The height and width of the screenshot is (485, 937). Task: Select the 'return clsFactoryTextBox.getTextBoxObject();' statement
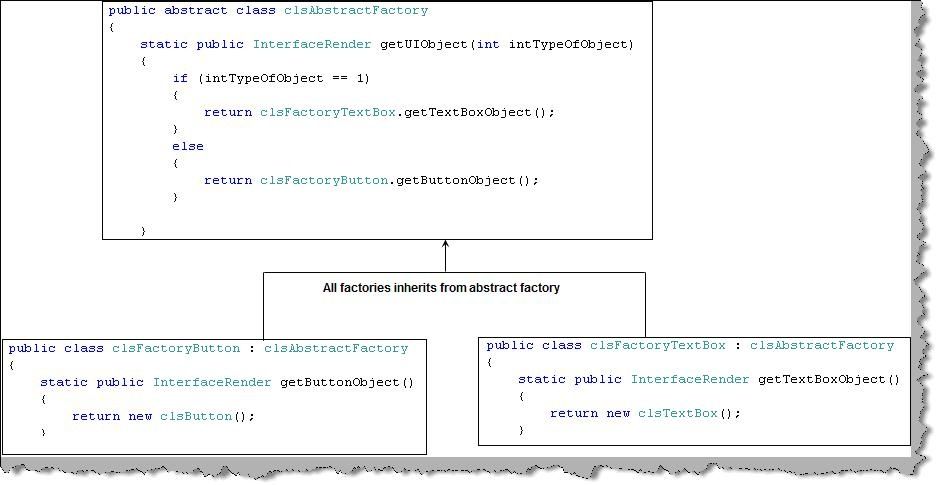click(379, 113)
